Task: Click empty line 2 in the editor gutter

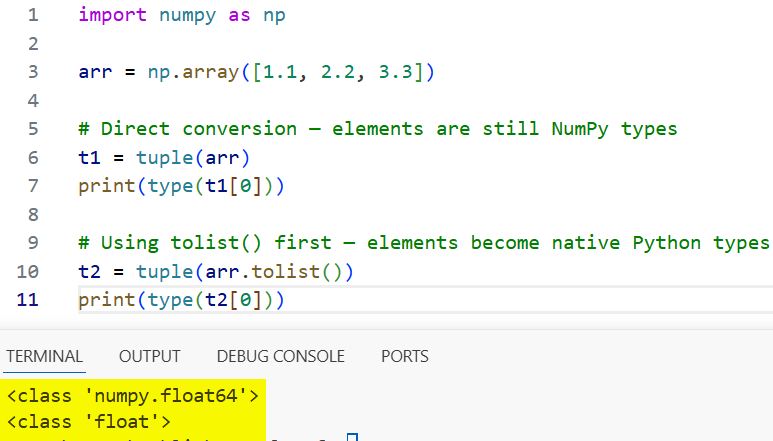Action: pyautogui.click(x=33, y=44)
